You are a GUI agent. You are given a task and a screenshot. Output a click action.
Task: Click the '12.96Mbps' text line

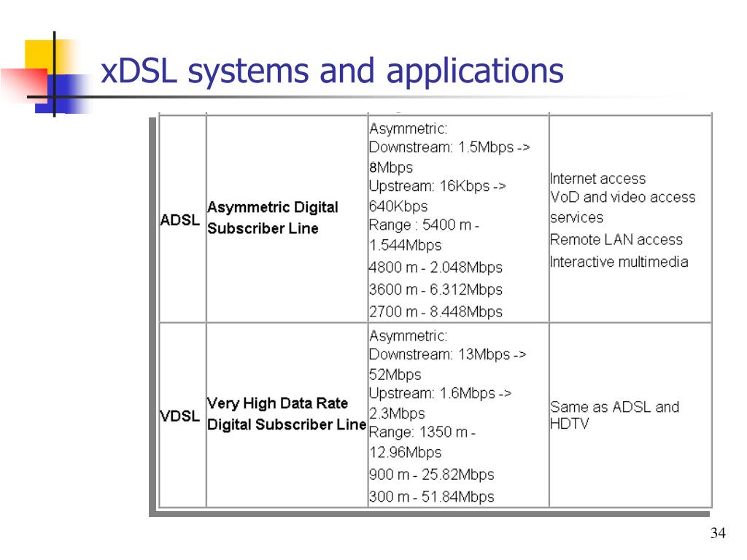[x=406, y=452]
